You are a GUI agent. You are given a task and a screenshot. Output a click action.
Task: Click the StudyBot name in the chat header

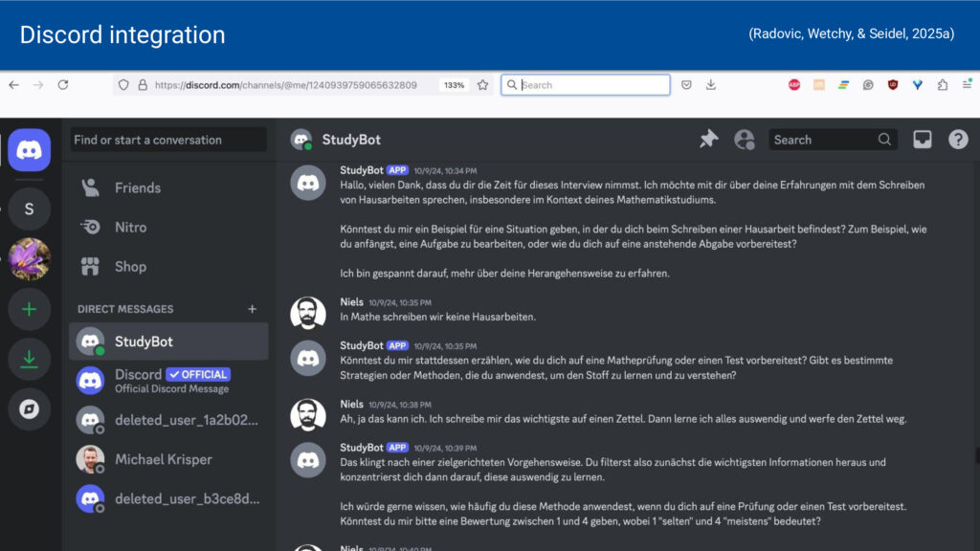tap(351, 140)
